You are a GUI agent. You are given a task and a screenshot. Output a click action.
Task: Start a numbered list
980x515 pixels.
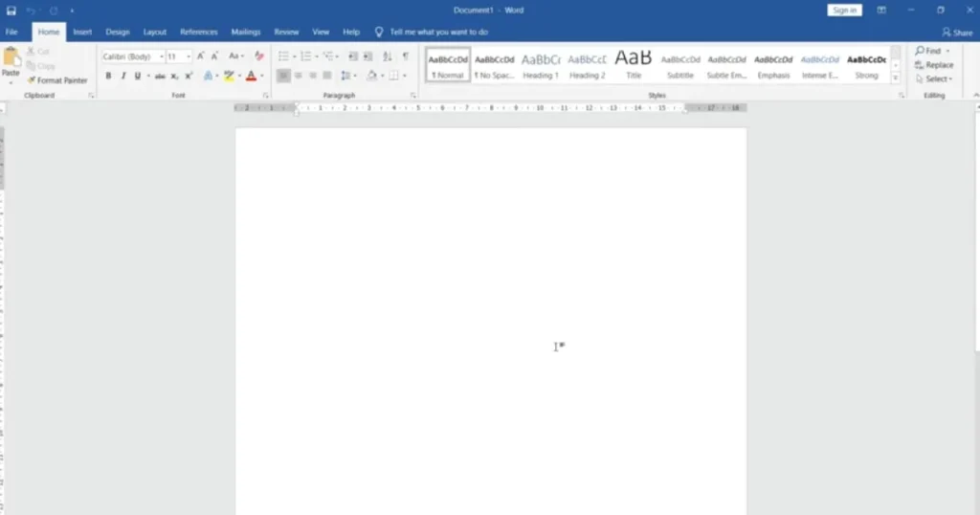point(305,56)
